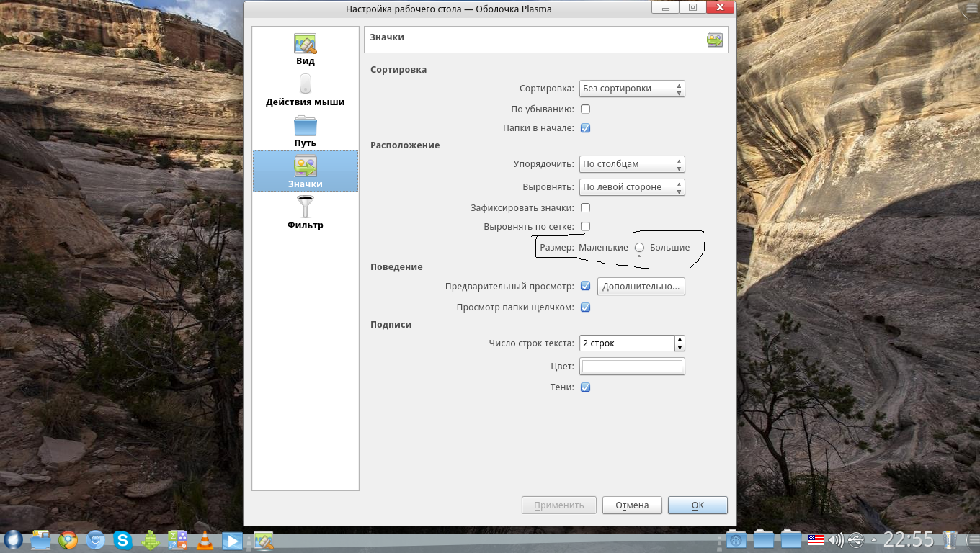Uncheck the Тени checkbox

pyautogui.click(x=585, y=387)
